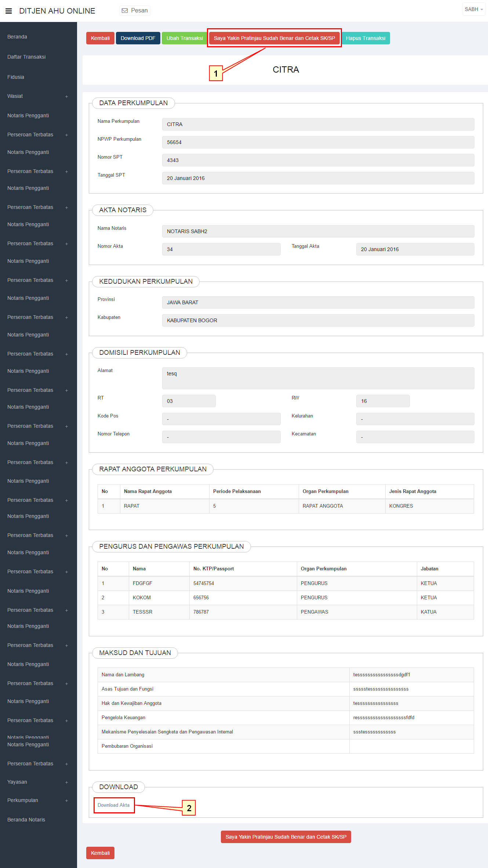Click the Download PDF button
Screen dimensions: 488x868
(138, 38)
